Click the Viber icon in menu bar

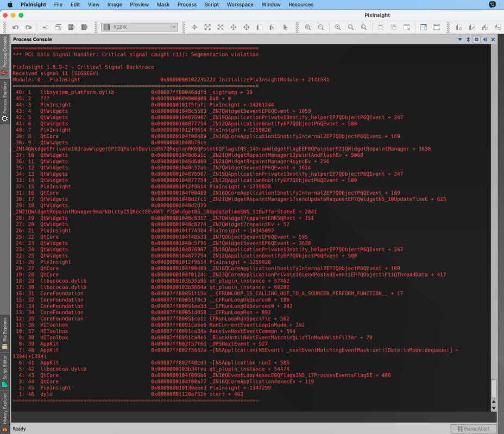pyautogui.click(x=492, y=4)
